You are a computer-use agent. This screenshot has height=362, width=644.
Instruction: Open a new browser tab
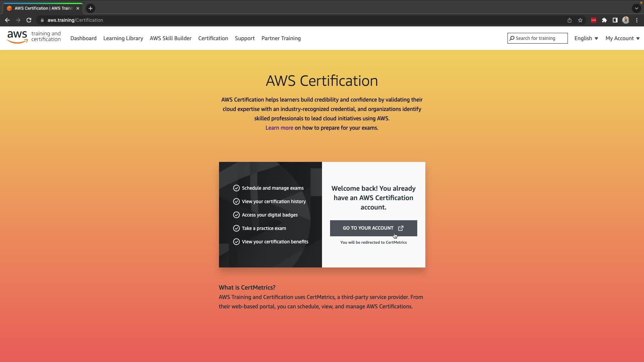point(91,8)
